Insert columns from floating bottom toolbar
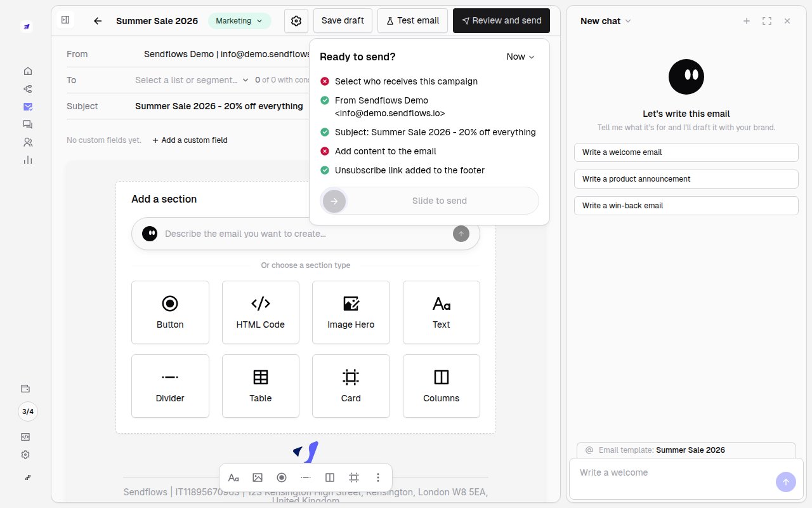 330,478
